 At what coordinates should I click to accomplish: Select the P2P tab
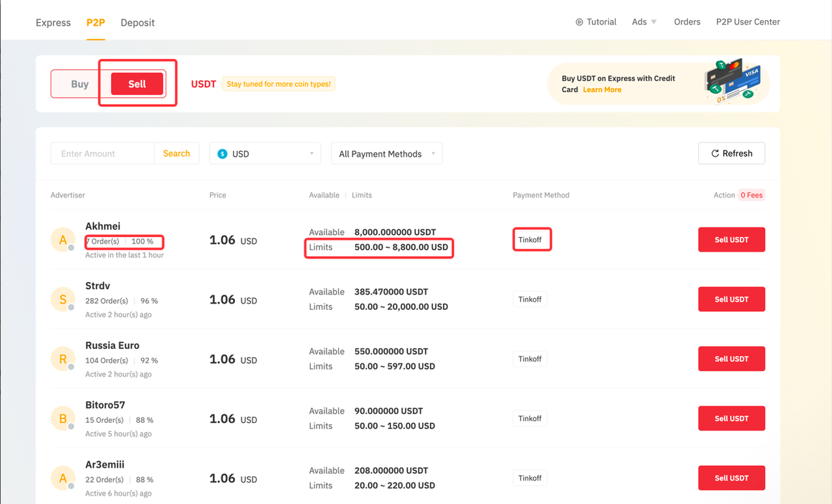pos(96,22)
